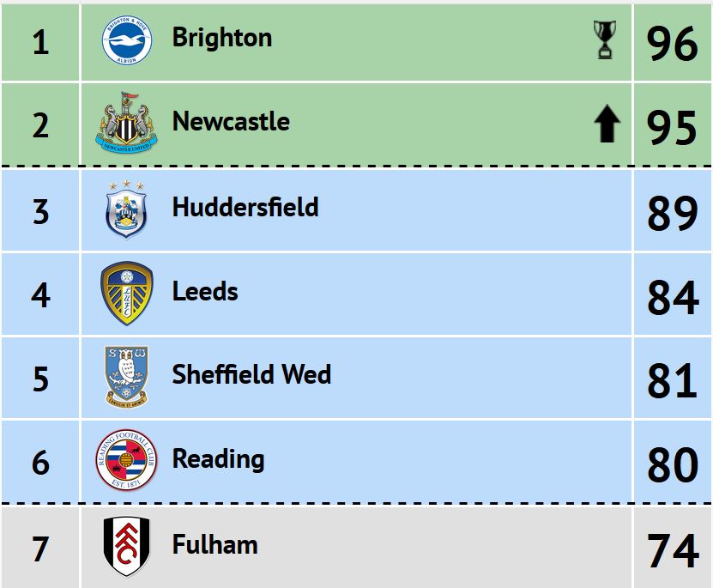713x588 pixels.
Task: Click the Fulham FFC crest
Action: pyautogui.click(x=126, y=546)
